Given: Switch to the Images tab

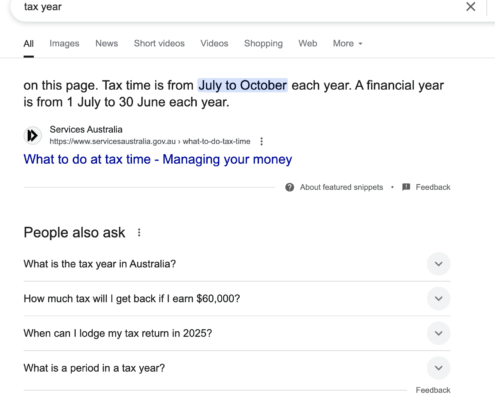Looking at the screenshot, I should coord(64,43).
